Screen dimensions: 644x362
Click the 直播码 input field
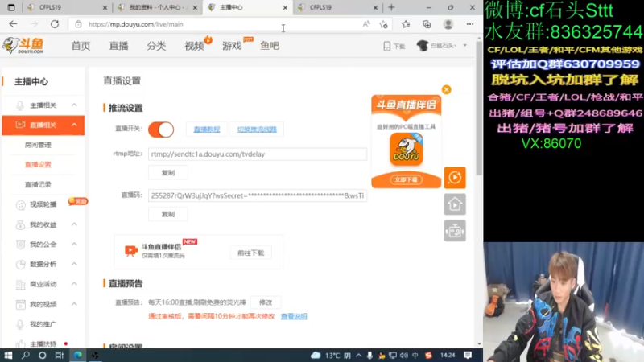[x=258, y=195]
